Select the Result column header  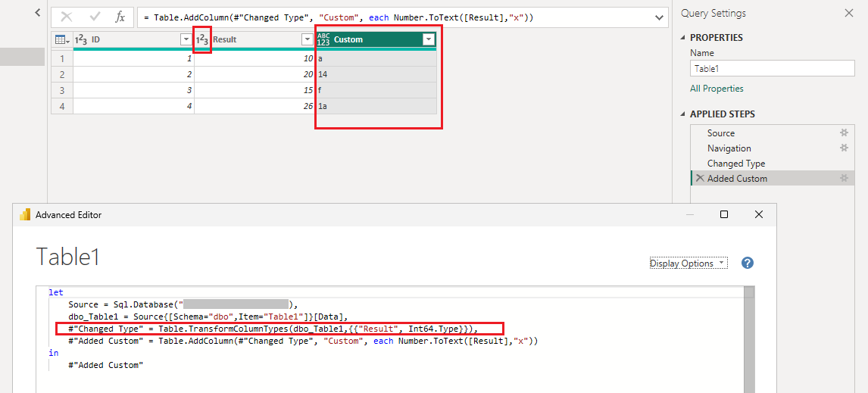point(254,40)
